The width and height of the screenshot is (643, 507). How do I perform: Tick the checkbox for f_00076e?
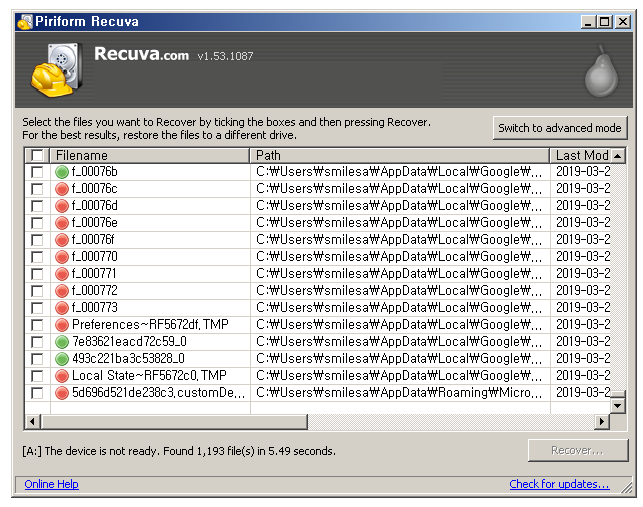click(x=37, y=223)
